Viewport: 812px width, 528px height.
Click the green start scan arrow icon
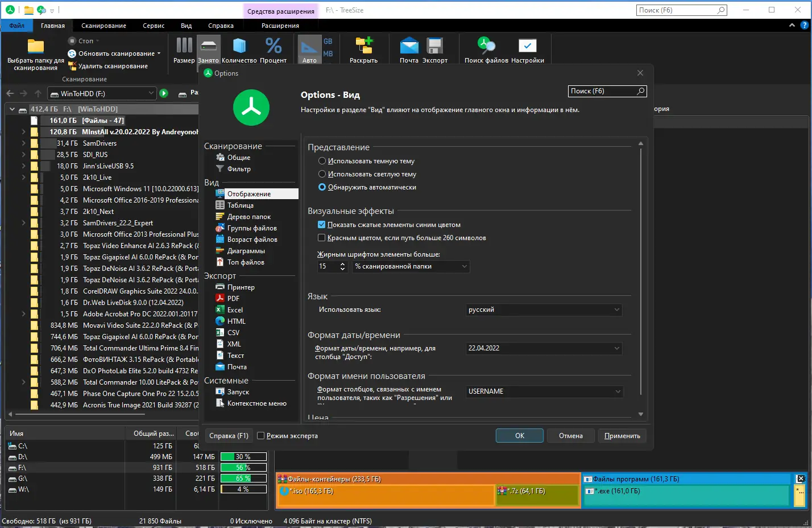click(x=164, y=93)
